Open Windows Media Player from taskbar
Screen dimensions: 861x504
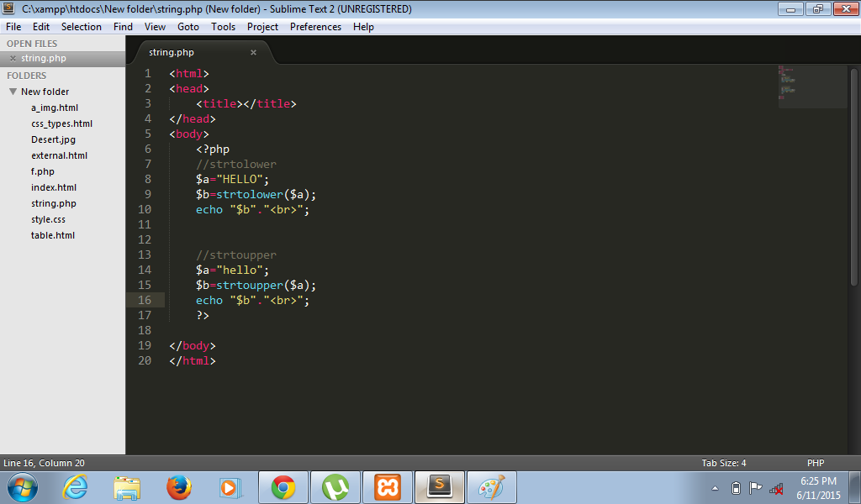pos(230,487)
